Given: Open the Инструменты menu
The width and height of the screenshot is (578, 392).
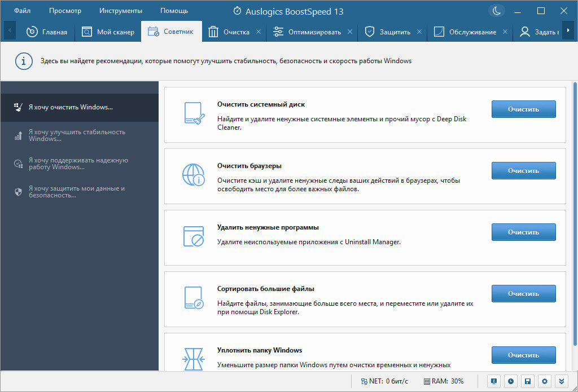Looking at the screenshot, I should [121, 11].
